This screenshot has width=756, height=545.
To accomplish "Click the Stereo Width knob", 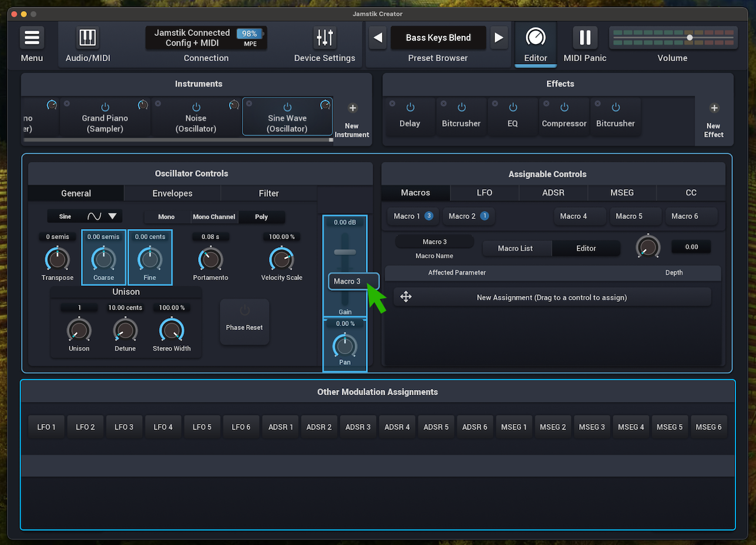I will [x=172, y=331].
